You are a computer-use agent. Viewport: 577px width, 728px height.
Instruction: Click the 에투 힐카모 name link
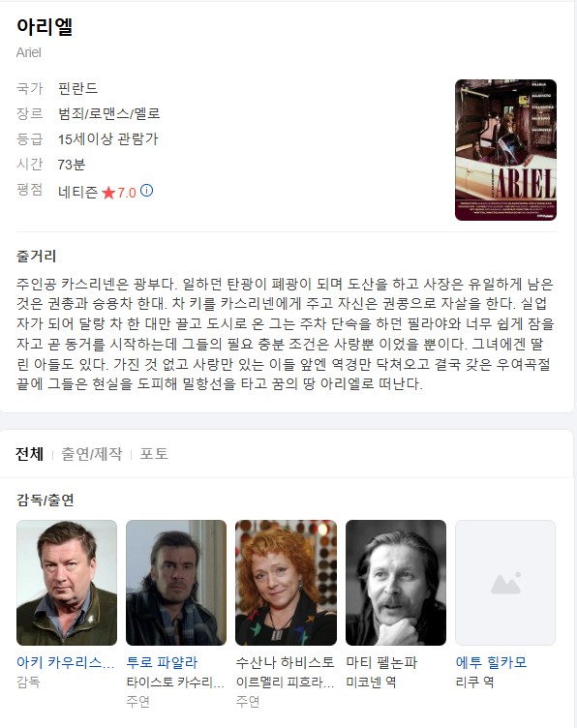(491, 662)
